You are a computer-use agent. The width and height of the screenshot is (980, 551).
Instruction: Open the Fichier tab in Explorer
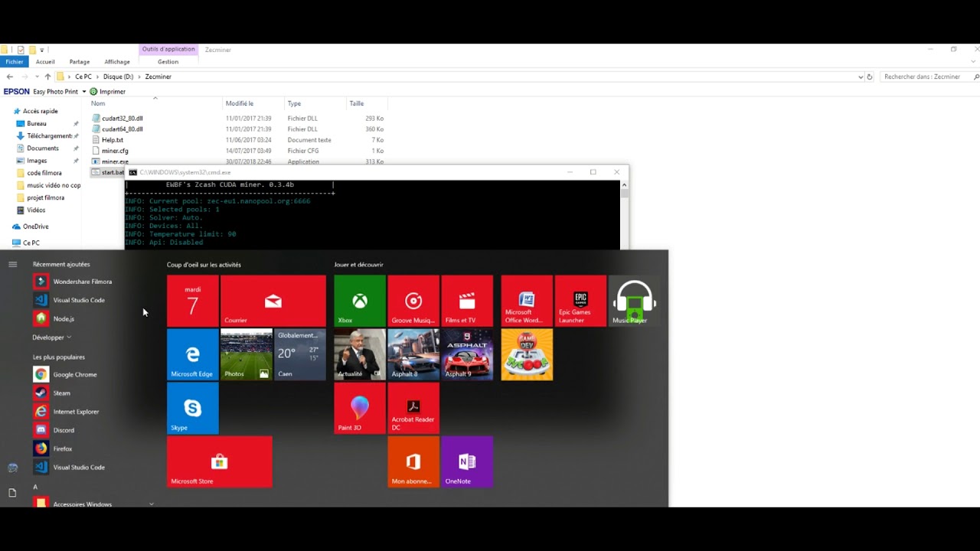15,62
